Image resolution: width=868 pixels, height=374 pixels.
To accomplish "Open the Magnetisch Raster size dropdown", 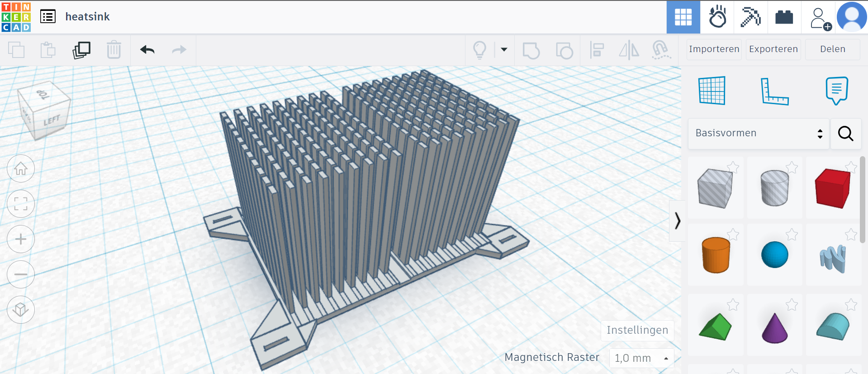I will coord(641,358).
